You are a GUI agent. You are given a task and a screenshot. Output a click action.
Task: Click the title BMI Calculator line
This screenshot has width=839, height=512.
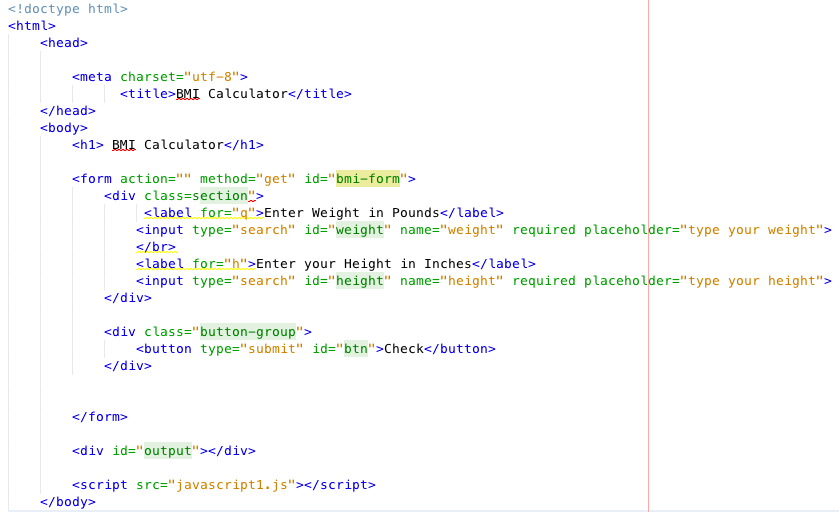(236, 94)
